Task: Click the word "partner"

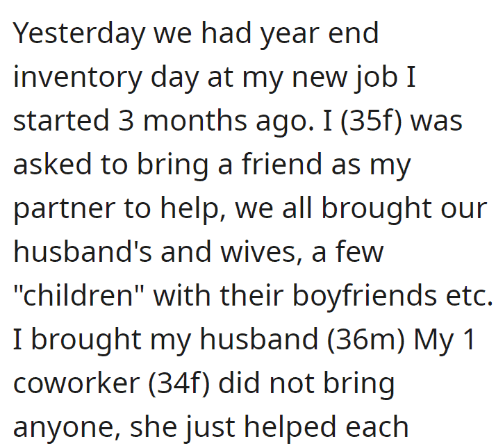Action: coord(64,209)
